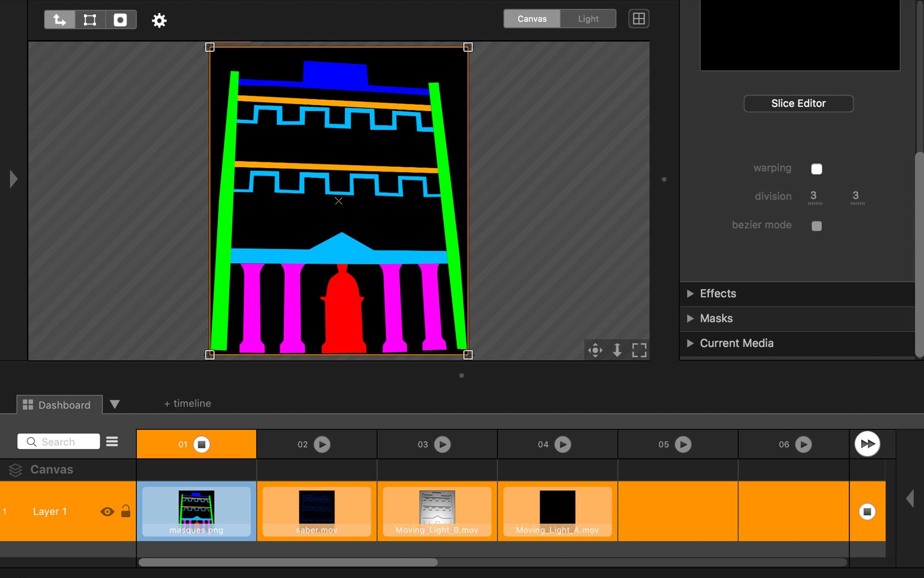The width and height of the screenshot is (924, 578).
Task: Select the crop/resize tool icon
Action: [x=90, y=19]
